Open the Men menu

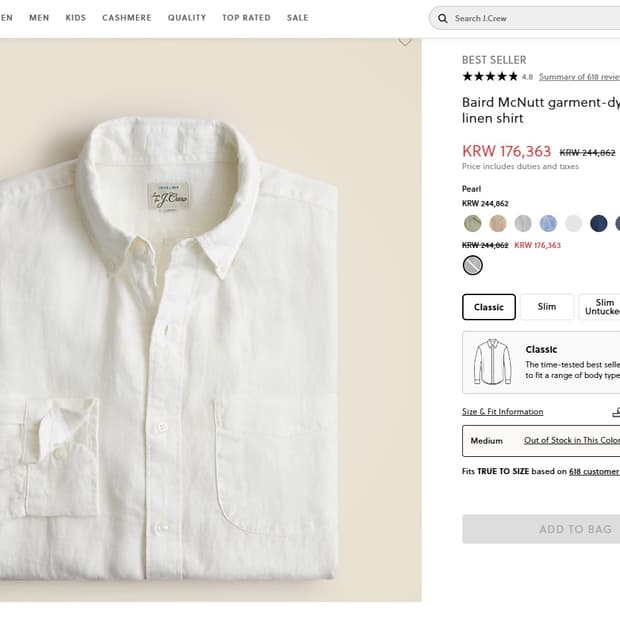point(39,18)
